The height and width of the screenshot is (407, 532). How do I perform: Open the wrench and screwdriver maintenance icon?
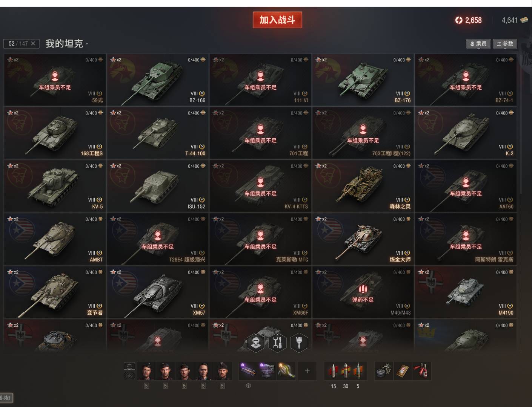(x=277, y=343)
